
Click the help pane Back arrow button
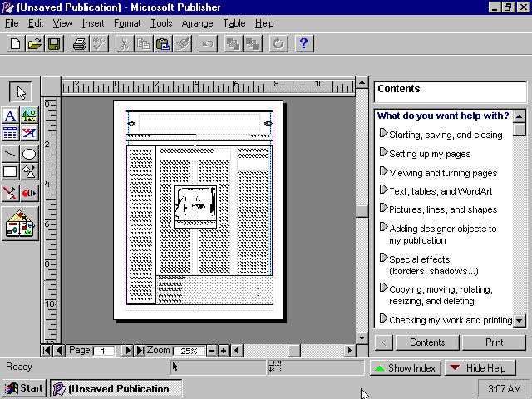click(384, 342)
